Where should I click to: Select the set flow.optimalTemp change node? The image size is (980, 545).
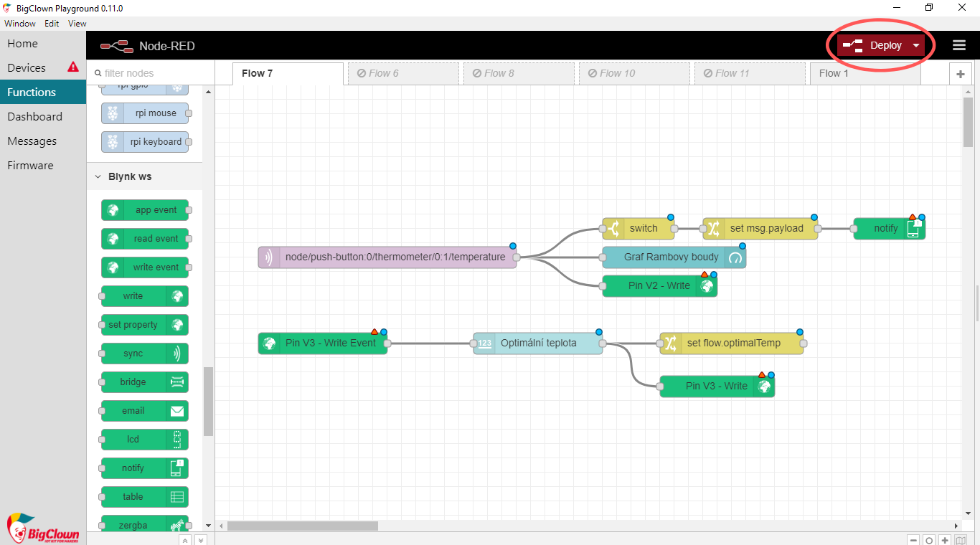[732, 343]
